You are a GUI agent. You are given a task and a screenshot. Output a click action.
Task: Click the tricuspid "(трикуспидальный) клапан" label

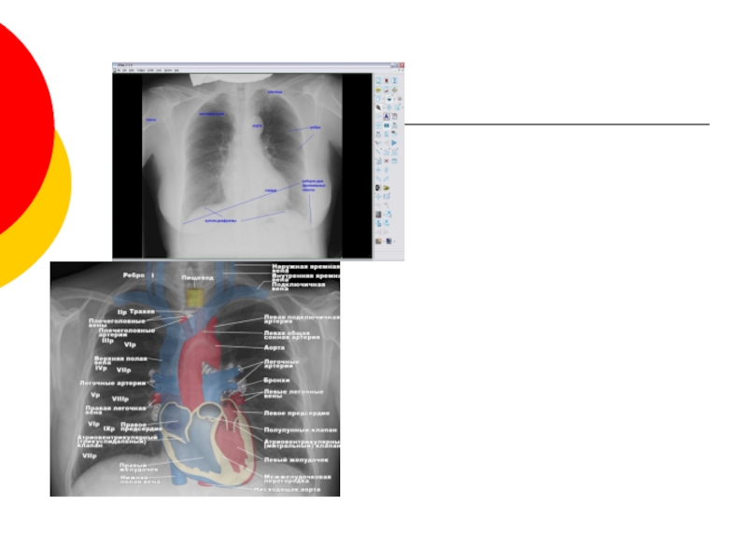(112, 443)
